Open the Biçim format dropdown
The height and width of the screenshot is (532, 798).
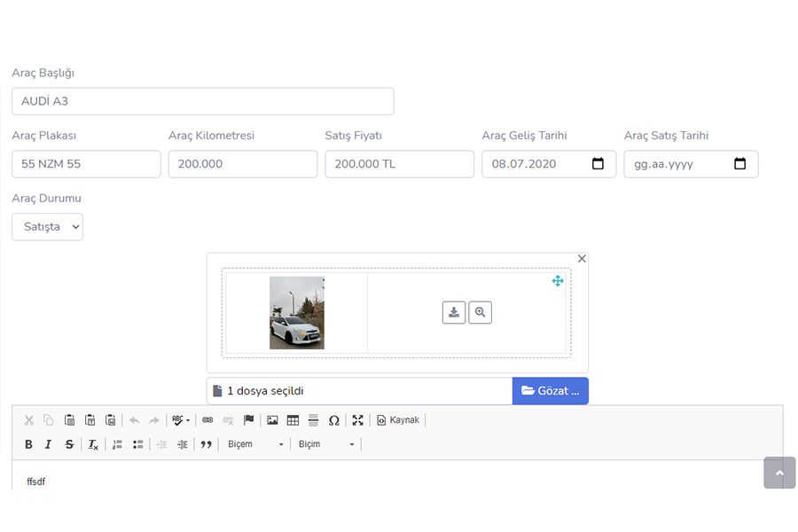[325, 444]
